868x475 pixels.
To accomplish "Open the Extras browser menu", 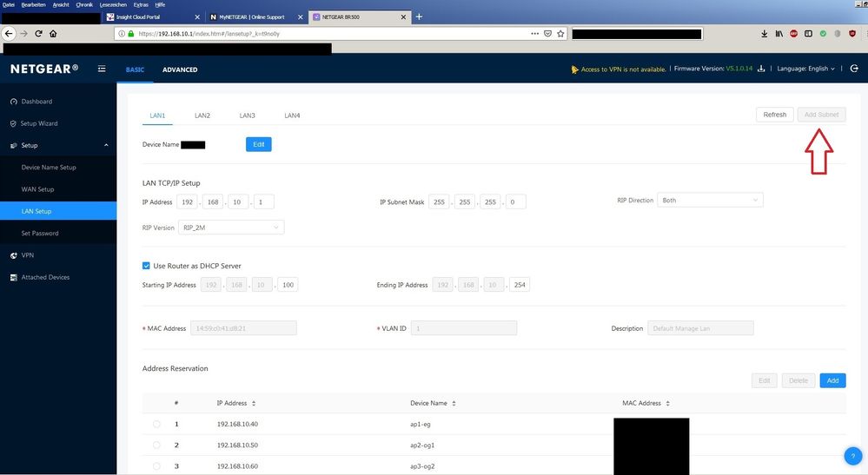I will pyautogui.click(x=141, y=4).
